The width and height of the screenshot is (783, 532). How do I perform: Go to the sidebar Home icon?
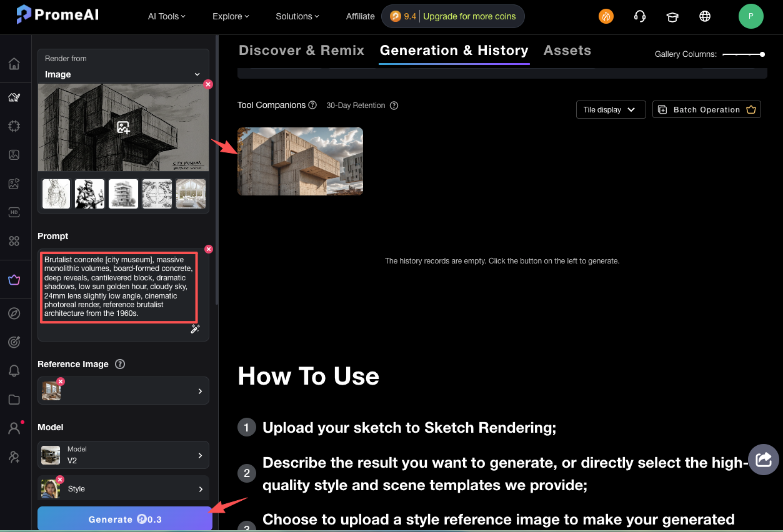click(14, 64)
